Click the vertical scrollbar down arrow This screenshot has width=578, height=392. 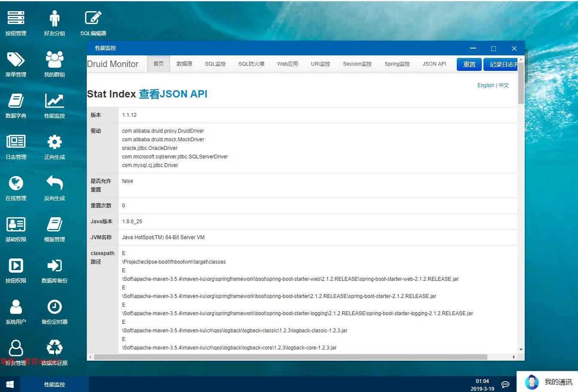coord(521,349)
